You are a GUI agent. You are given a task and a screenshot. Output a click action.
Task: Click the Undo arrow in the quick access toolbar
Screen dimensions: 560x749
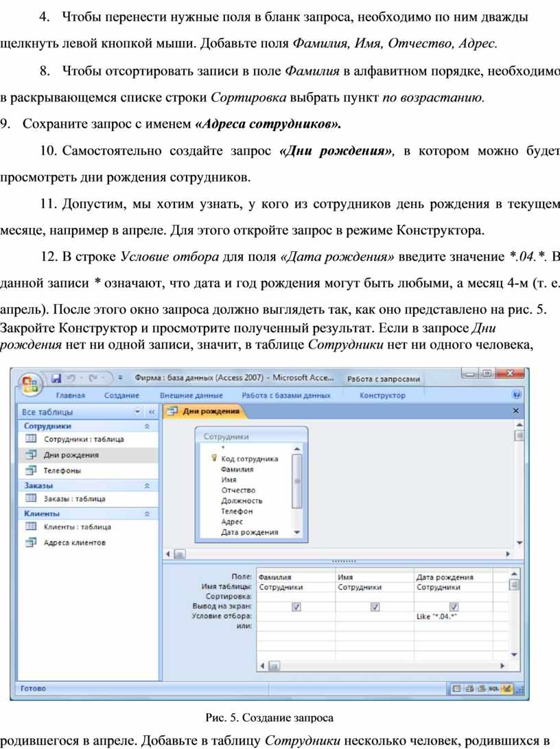coord(71,378)
